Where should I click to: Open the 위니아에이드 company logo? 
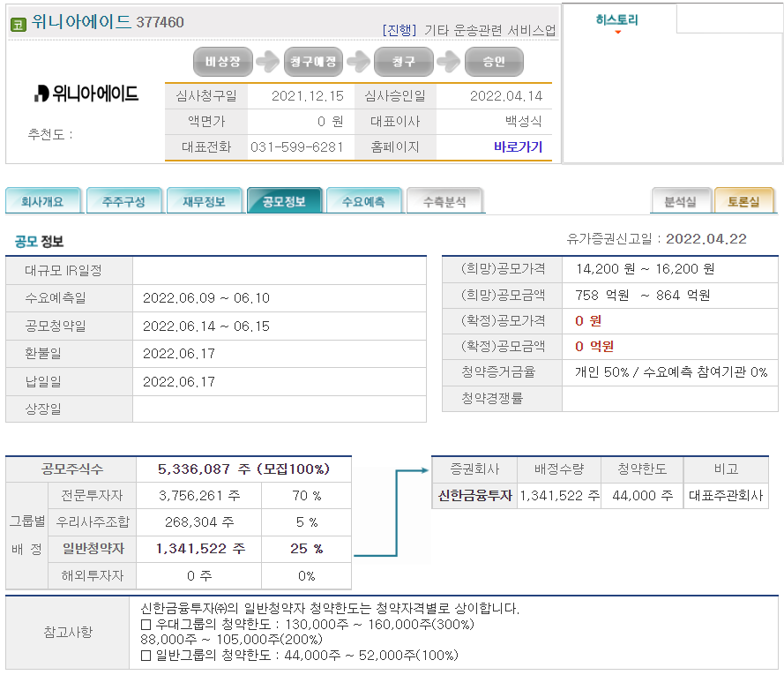[86, 93]
